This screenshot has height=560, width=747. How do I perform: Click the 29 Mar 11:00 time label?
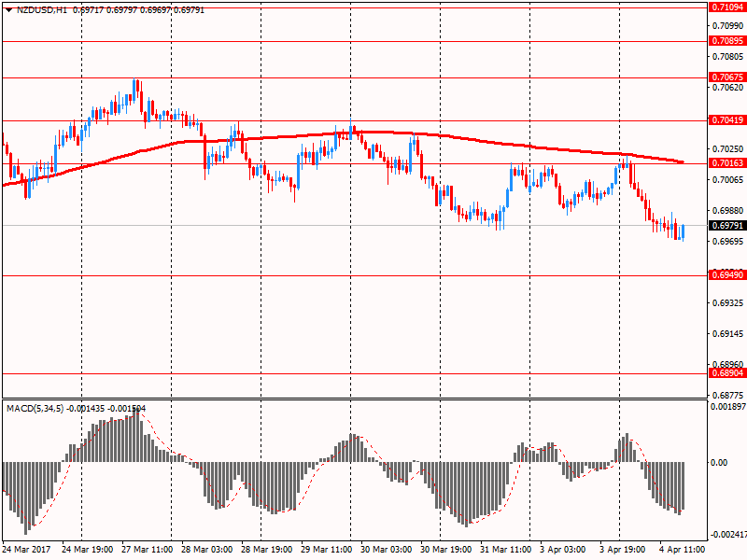tap(326, 550)
